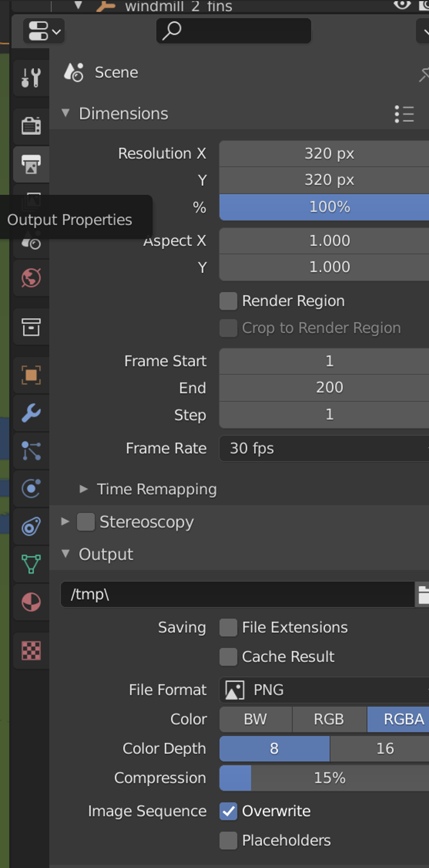The width and height of the screenshot is (429, 868).
Task: Click the Compression 15% slider
Action: click(x=329, y=778)
